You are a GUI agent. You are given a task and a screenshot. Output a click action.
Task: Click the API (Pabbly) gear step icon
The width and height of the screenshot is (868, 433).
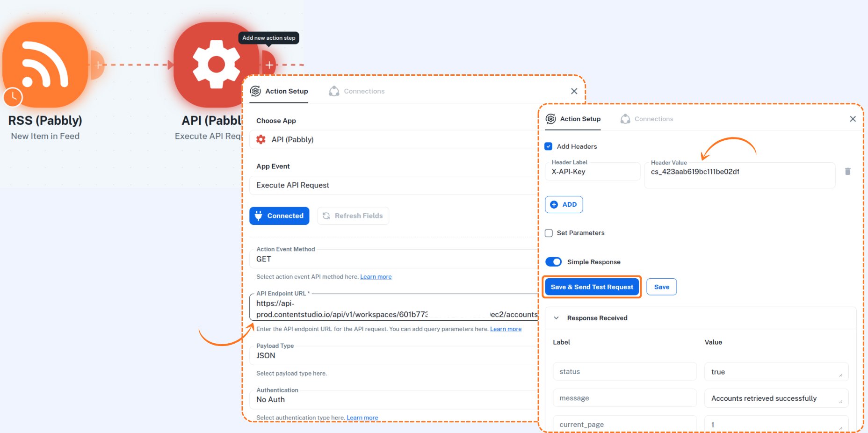(x=216, y=64)
